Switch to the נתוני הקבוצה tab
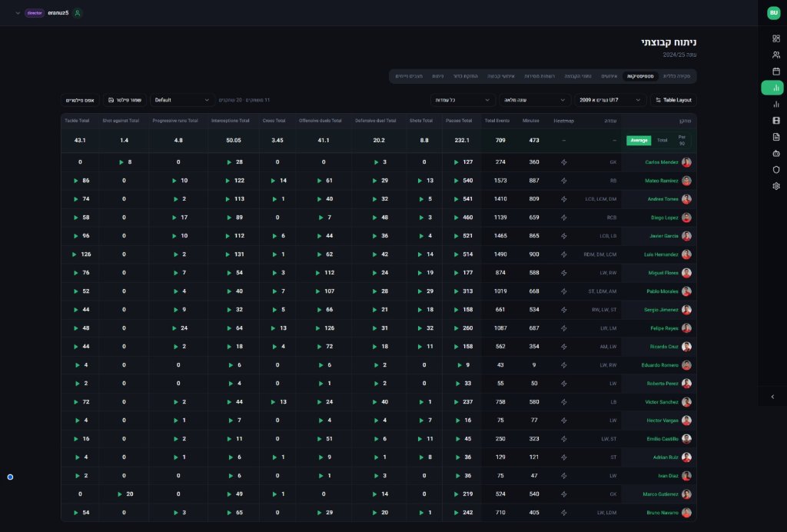The width and height of the screenshot is (787, 532). coord(578,76)
